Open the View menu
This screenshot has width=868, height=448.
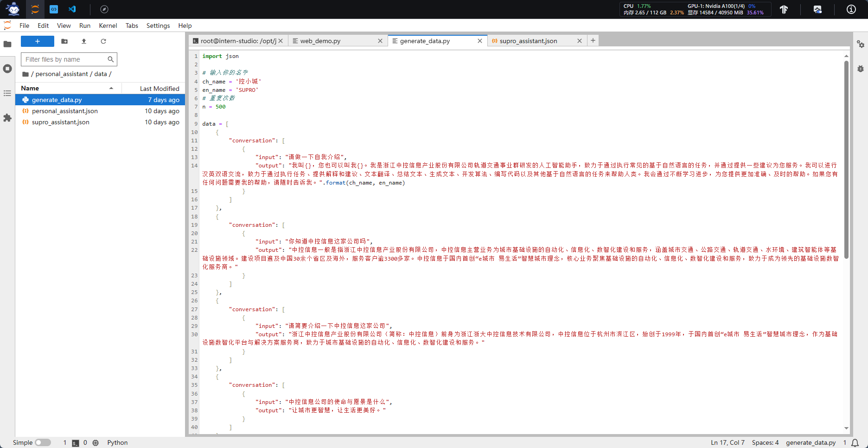coord(64,26)
